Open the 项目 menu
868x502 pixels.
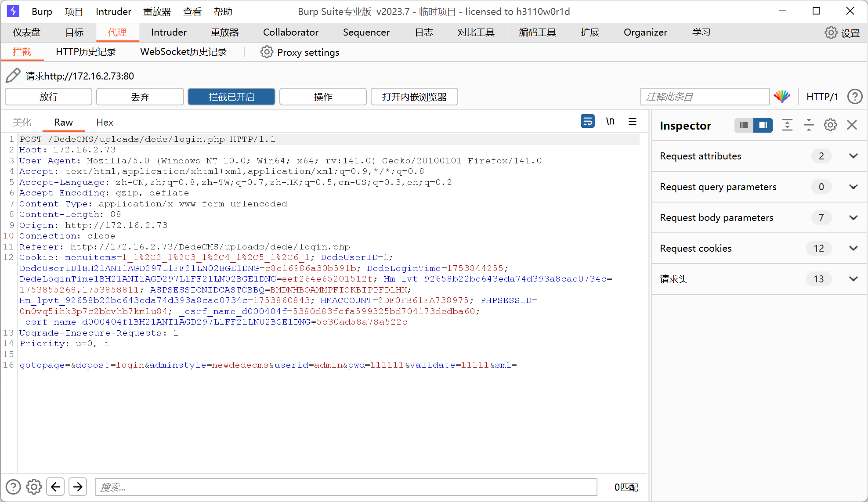click(x=74, y=11)
